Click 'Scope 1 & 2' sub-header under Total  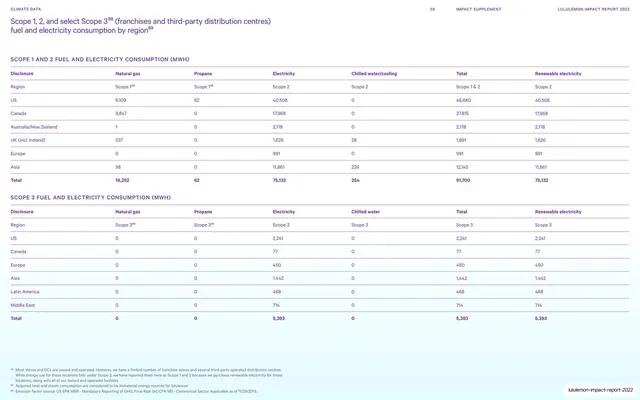tap(468, 87)
